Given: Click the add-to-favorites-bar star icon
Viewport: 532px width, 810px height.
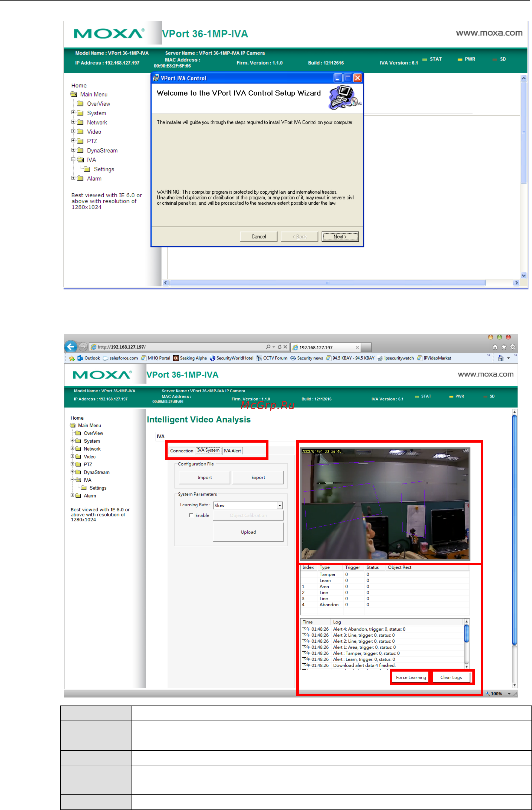Looking at the screenshot, I should pyautogui.click(x=72, y=358).
